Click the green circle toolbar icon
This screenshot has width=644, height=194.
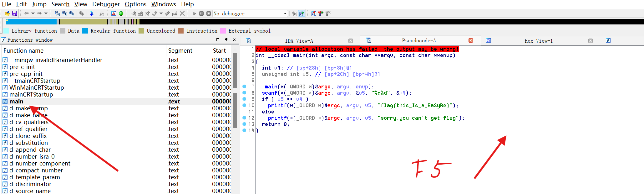121,13
